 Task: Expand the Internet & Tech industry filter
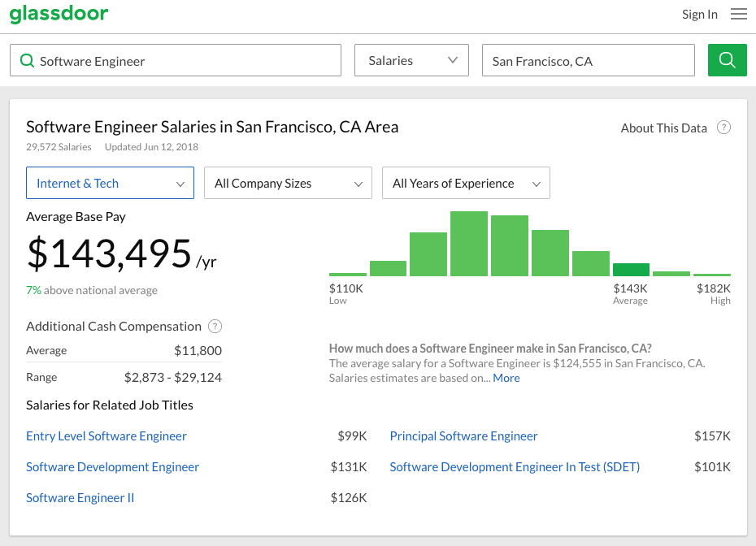pos(110,183)
